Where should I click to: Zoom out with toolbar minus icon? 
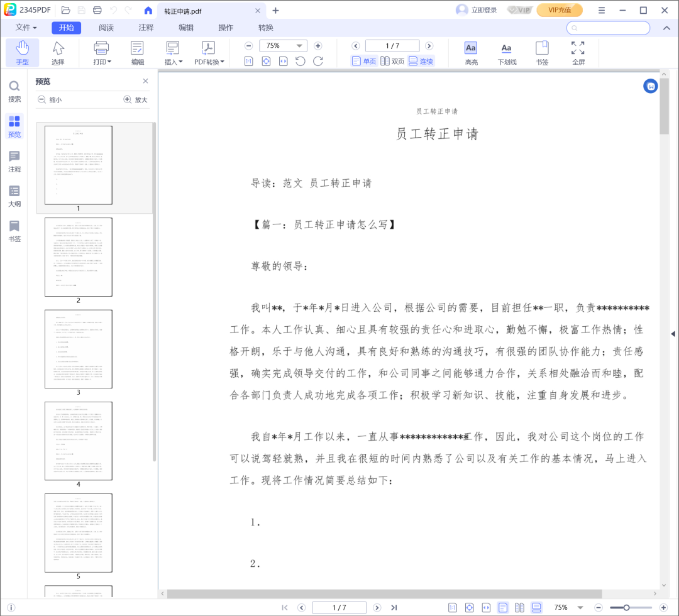[248, 46]
